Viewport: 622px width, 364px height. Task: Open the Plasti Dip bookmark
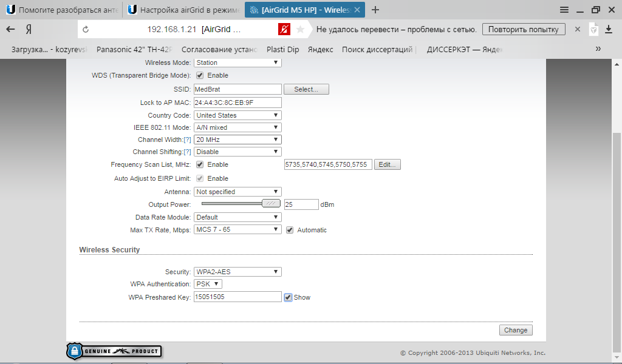[x=282, y=50]
